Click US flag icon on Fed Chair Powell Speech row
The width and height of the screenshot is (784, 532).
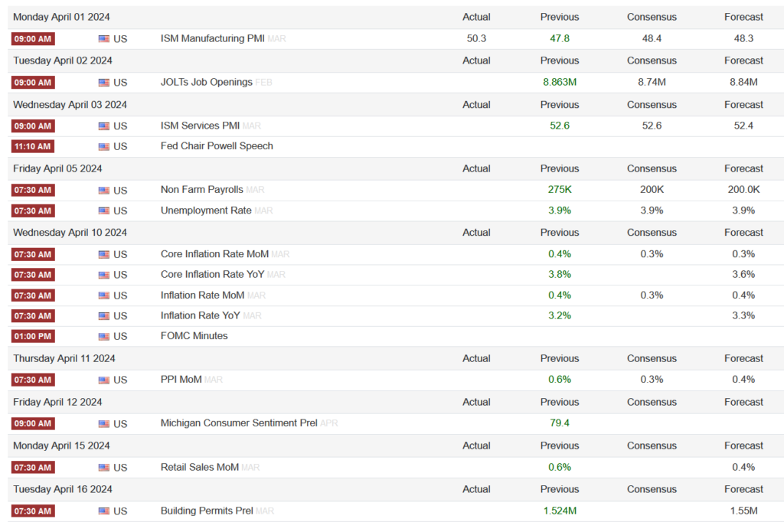103,147
